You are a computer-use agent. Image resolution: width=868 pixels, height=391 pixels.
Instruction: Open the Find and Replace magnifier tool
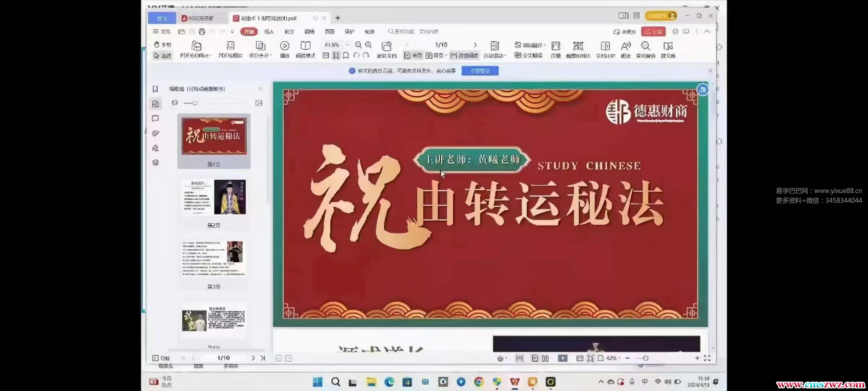pyautogui.click(x=646, y=46)
